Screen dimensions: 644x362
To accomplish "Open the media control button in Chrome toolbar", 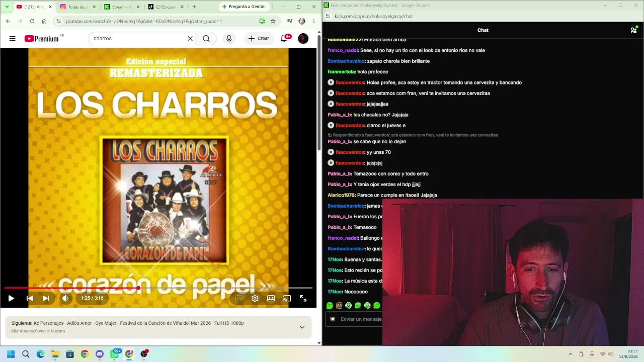I will coord(290,21).
